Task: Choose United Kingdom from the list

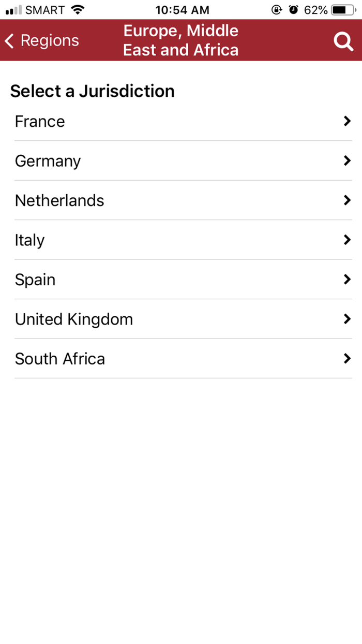Action: [74, 319]
